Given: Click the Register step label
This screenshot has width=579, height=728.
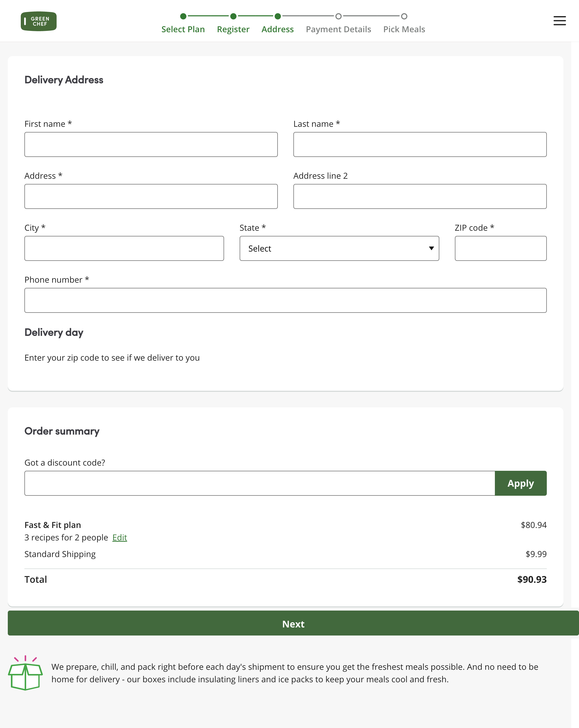Looking at the screenshot, I should [x=233, y=29].
